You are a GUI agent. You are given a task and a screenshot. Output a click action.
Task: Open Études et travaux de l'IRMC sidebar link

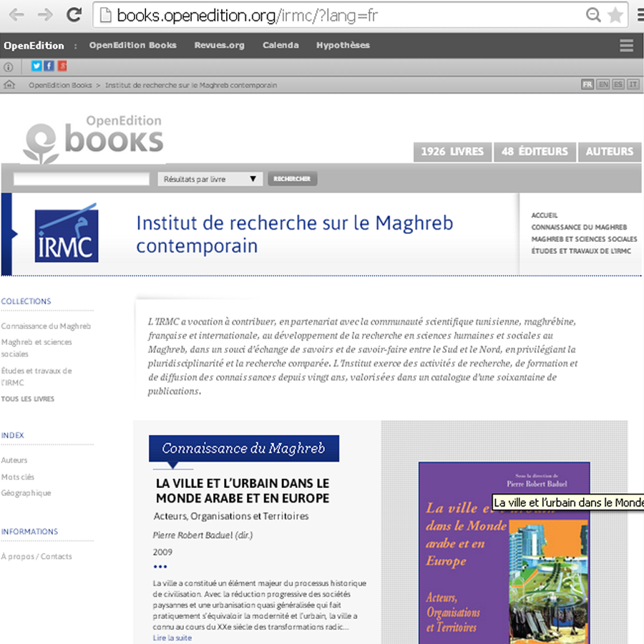[x=36, y=376]
